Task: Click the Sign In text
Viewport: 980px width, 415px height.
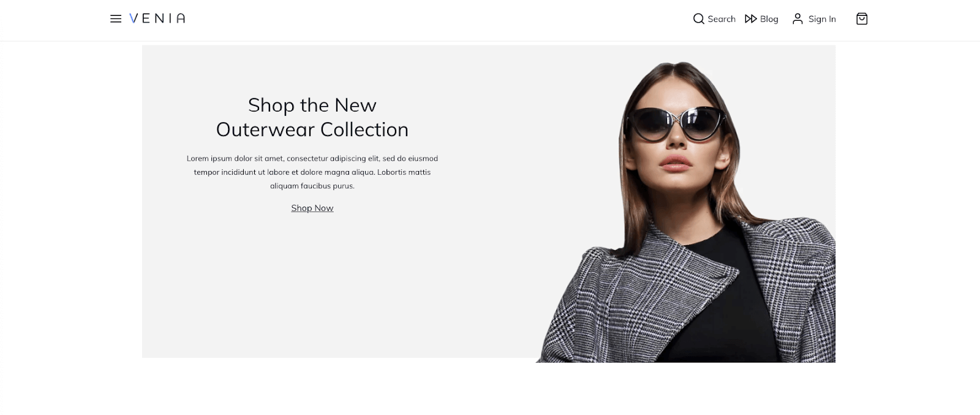Action: (x=822, y=19)
